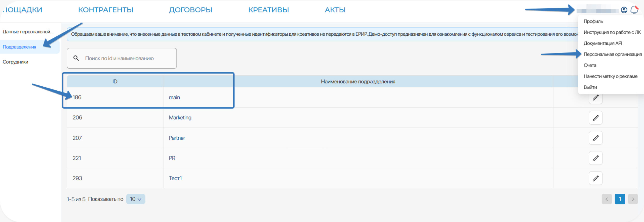Go to next page arrow

pyautogui.click(x=633, y=199)
